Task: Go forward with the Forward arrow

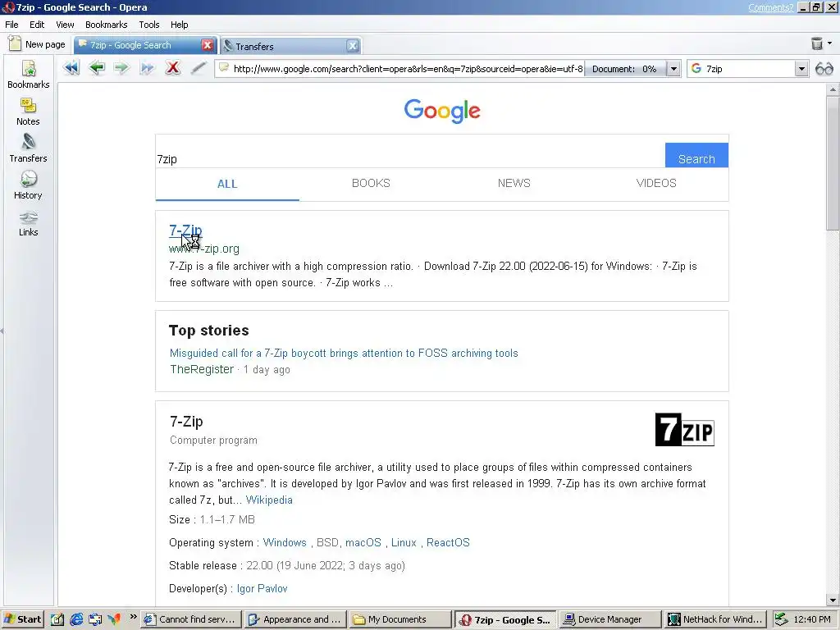Action: pos(121,68)
